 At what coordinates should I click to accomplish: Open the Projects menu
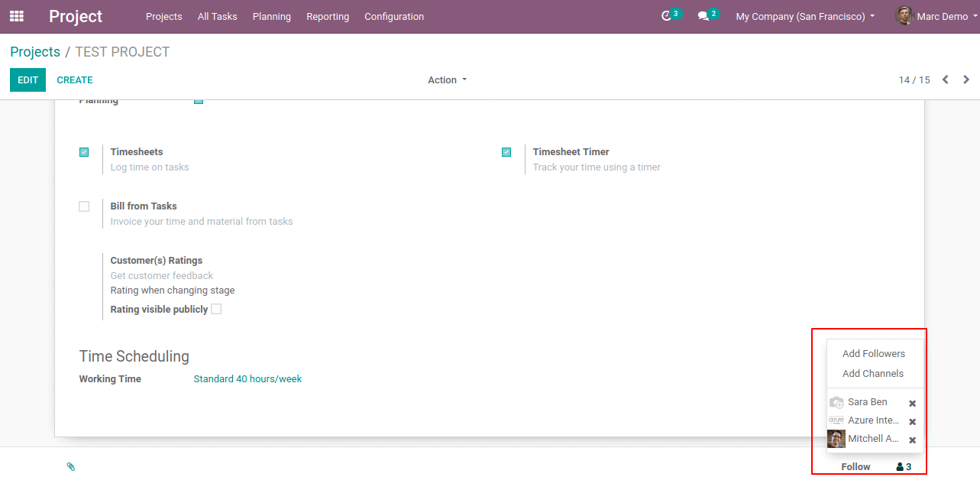(x=163, y=16)
